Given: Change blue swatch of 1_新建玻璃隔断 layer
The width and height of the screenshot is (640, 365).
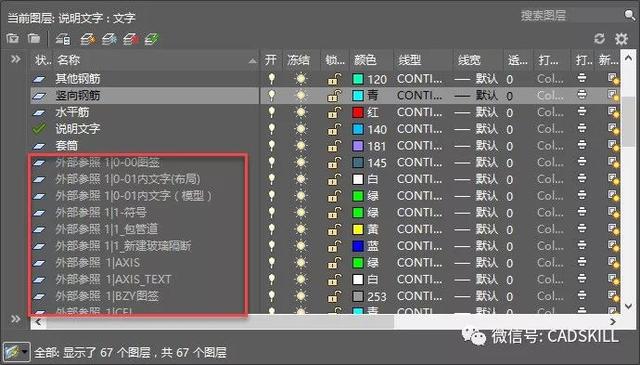Looking at the screenshot, I should pyautogui.click(x=358, y=246).
